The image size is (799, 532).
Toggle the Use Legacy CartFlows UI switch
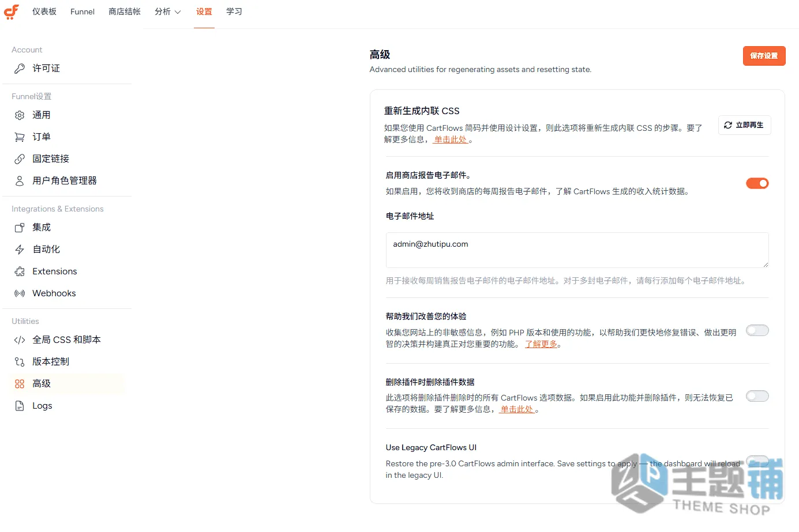(x=757, y=461)
